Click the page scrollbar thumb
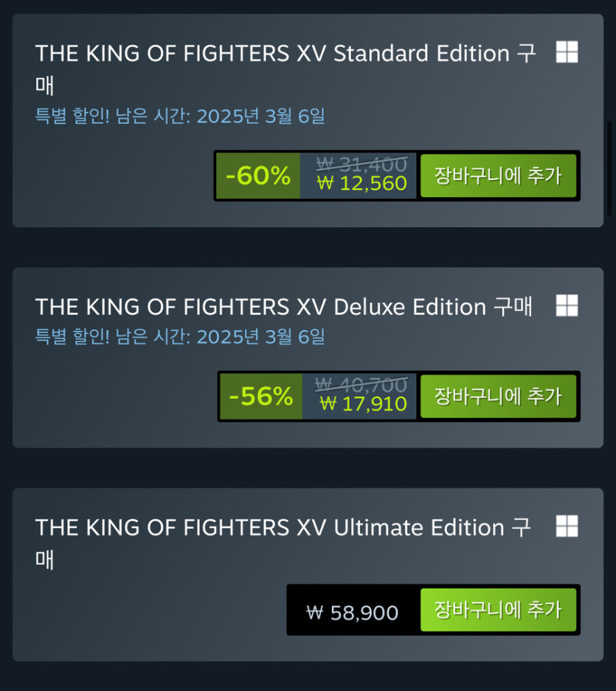This screenshot has width=616, height=691. (609, 170)
